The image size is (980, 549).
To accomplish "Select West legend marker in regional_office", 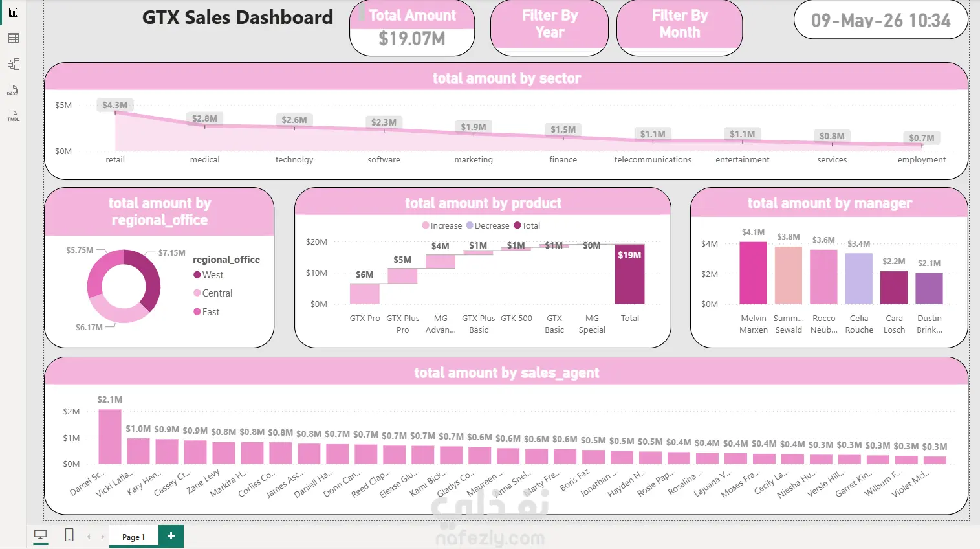I will click(197, 275).
